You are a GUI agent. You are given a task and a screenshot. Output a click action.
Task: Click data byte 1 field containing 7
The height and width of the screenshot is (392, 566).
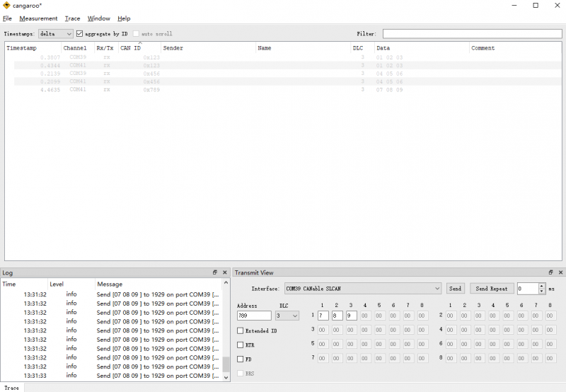tap(323, 316)
